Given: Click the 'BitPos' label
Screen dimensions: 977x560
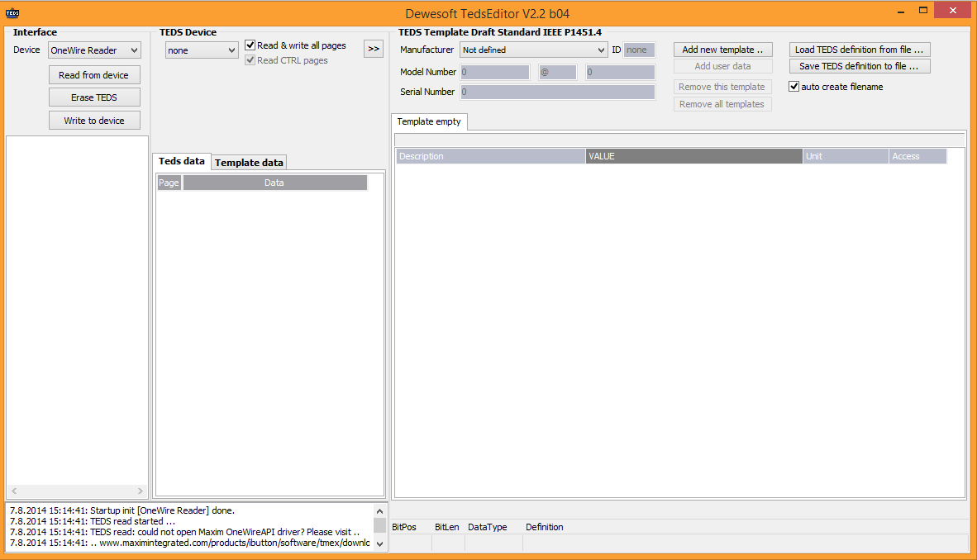Looking at the screenshot, I should [x=403, y=527].
